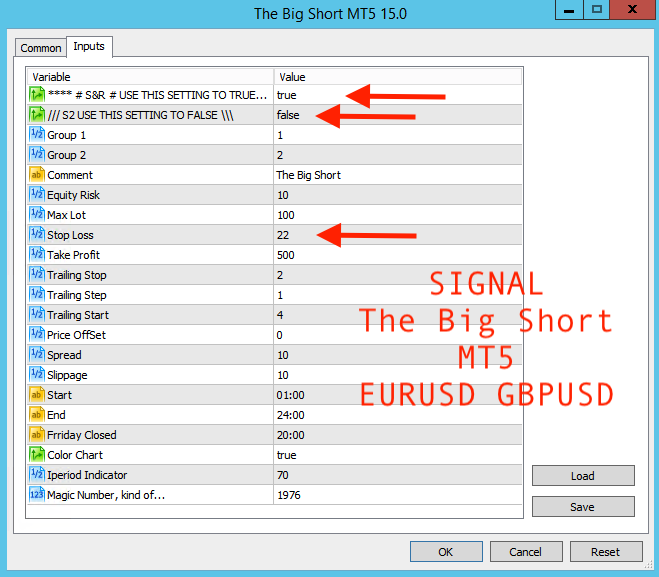The image size is (659, 577).
Task: Select the Iperiod Indicator label
Action: 87,475
